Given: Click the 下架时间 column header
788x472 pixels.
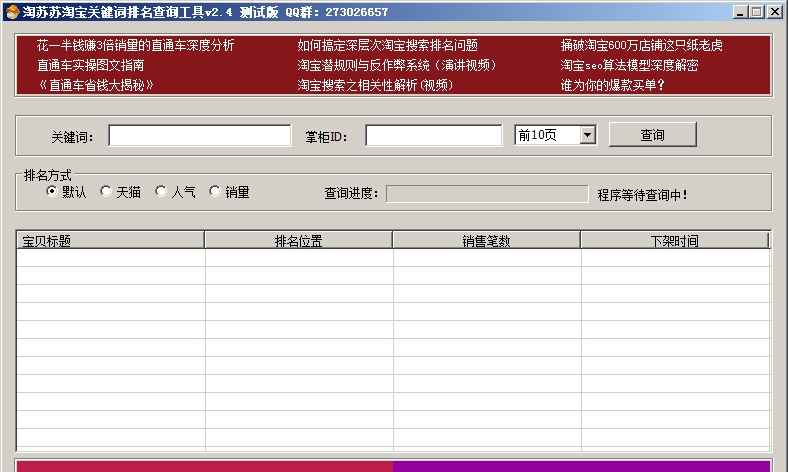Looking at the screenshot, I should point(674,240).
